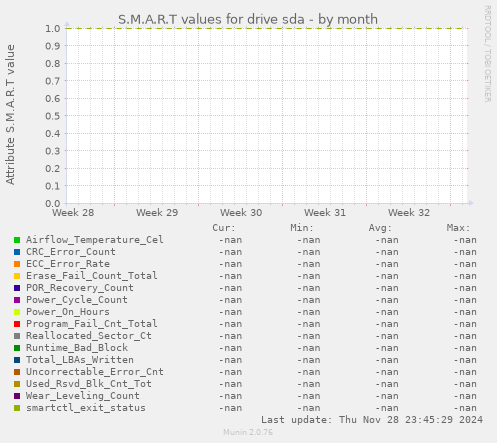
Task: Click the Power_Cycle_Count purple swatch
Action: click(x=17, y=300)
